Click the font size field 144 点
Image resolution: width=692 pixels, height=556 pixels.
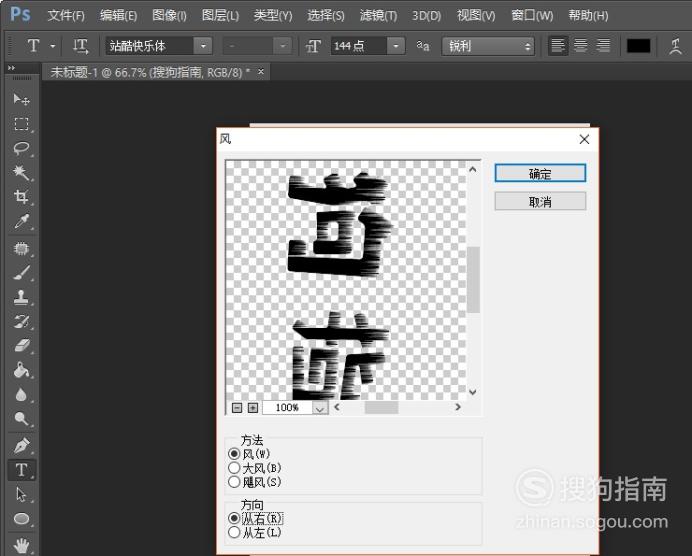tap(359, 46)
